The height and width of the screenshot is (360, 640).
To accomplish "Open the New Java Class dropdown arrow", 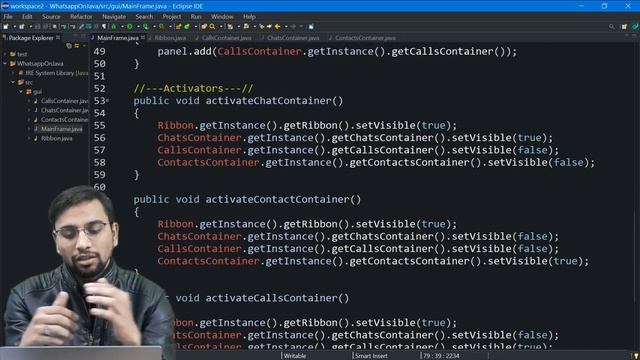I will coord(195,27).
